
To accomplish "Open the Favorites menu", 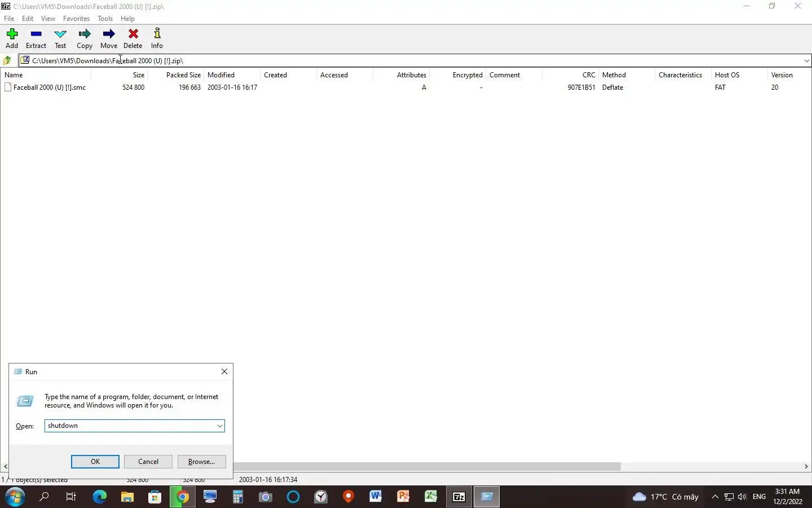I will tap(76, 19).
